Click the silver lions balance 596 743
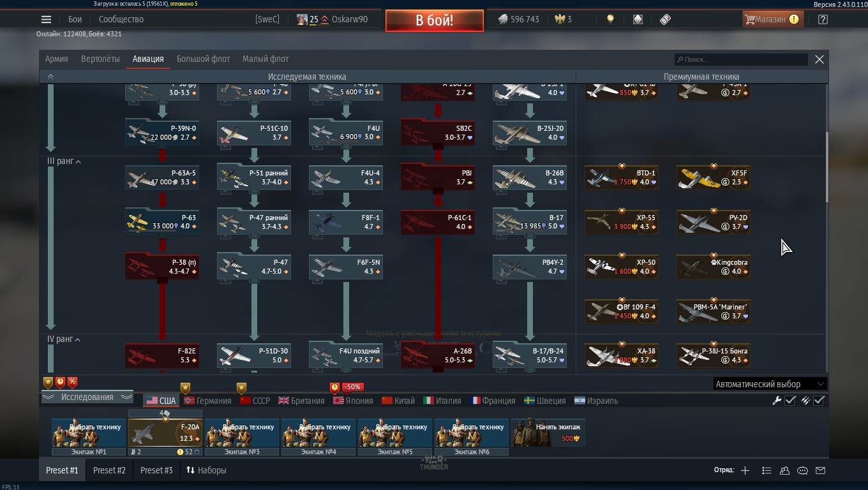Viewport: 868px width, 490px height. pos(518,19)
